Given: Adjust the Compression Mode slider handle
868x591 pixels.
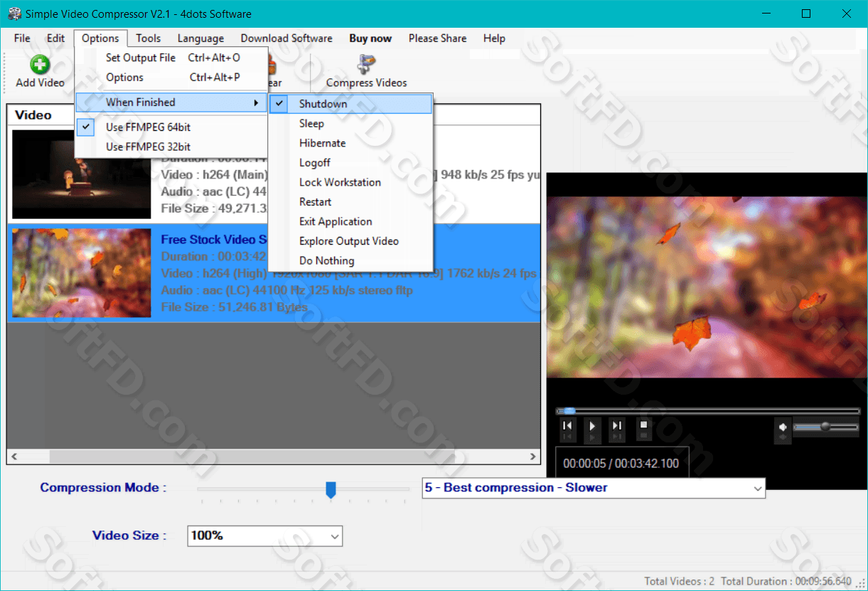Looking at the screenshot, I should [x=331, y=489].
